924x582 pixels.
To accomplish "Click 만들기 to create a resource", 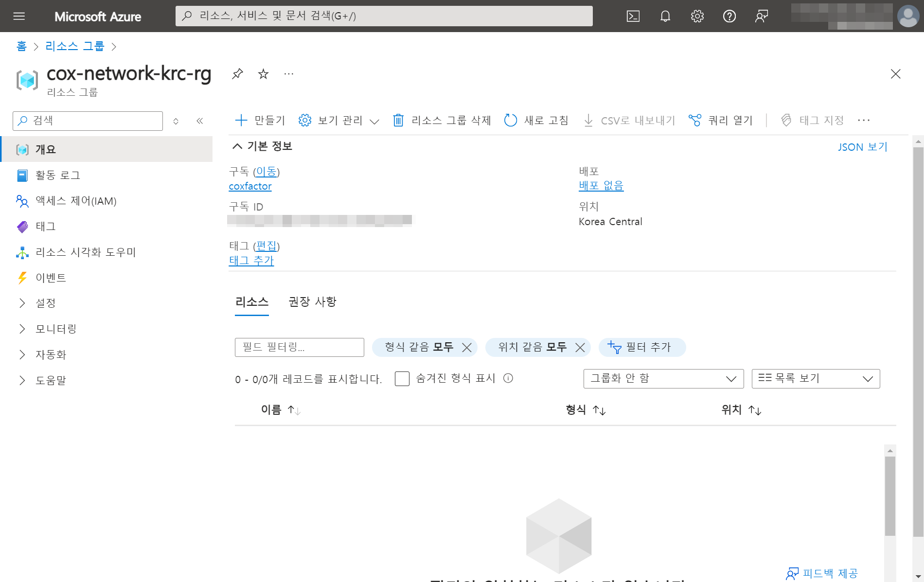I will [x=260, y=120].
